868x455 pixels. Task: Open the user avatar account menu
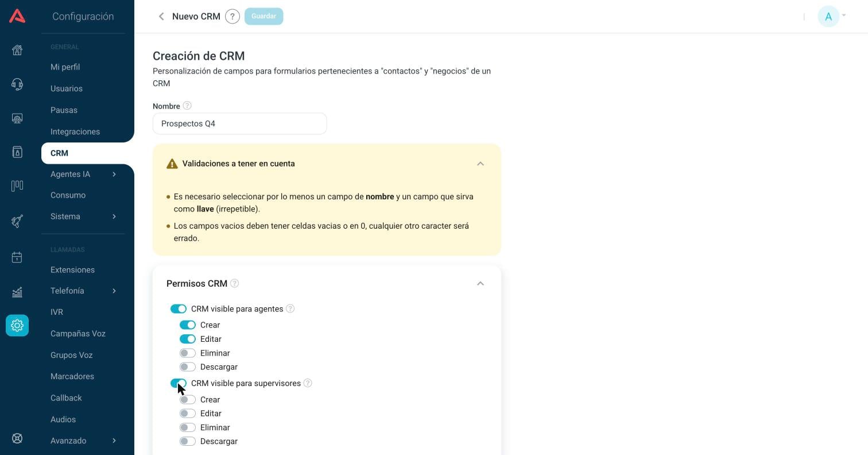tap(828, 17)
